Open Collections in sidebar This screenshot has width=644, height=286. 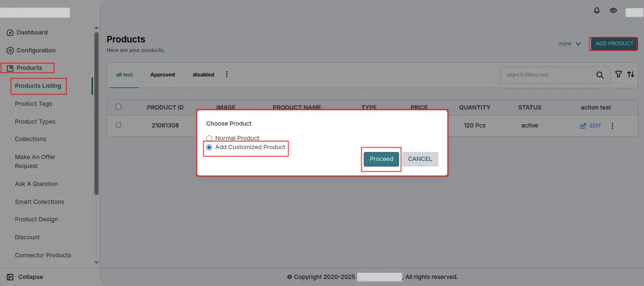(30, 139)
